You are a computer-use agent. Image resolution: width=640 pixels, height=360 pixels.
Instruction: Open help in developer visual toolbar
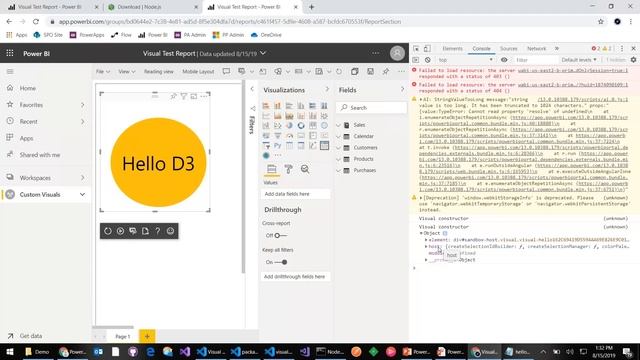tap(158, 231)
